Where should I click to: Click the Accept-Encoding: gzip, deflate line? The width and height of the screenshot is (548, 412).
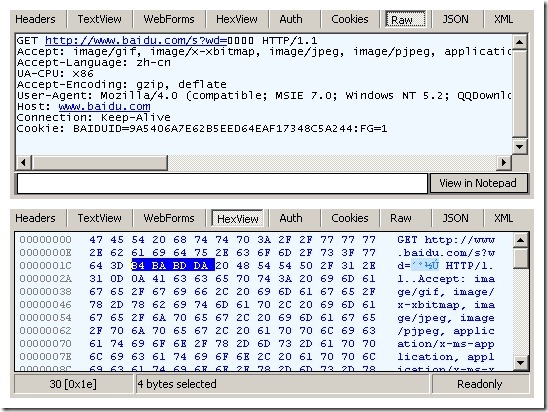(122, 85)
